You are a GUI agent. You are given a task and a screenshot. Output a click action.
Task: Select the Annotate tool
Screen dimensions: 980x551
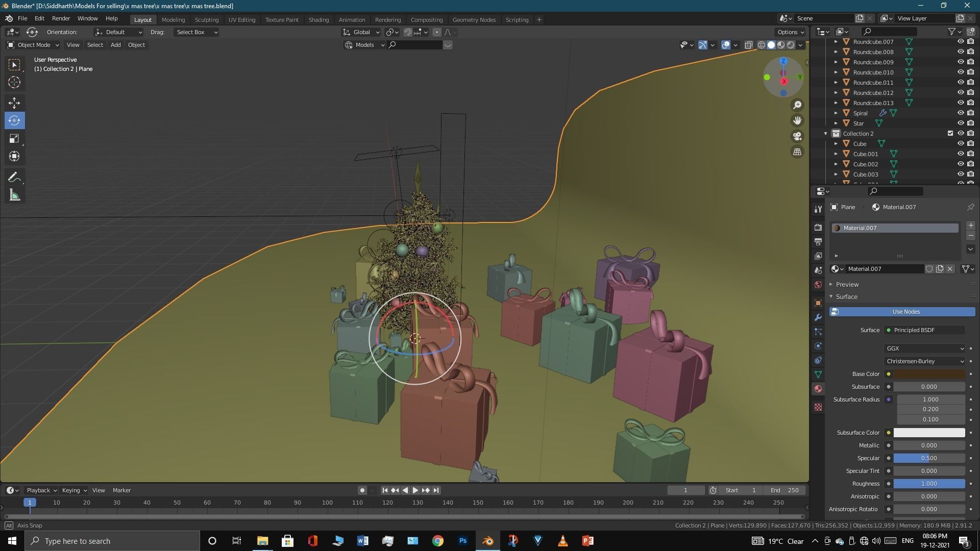(14, 178)
